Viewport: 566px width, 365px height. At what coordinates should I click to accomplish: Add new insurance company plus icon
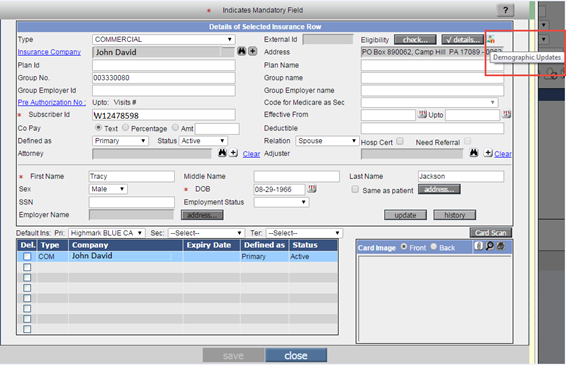click(253, 51)
